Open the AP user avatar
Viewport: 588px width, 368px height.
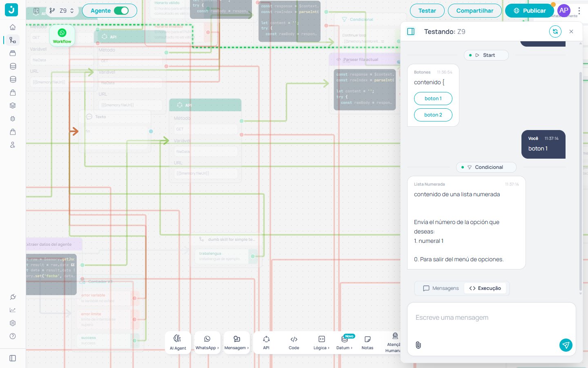coord(564,11)
